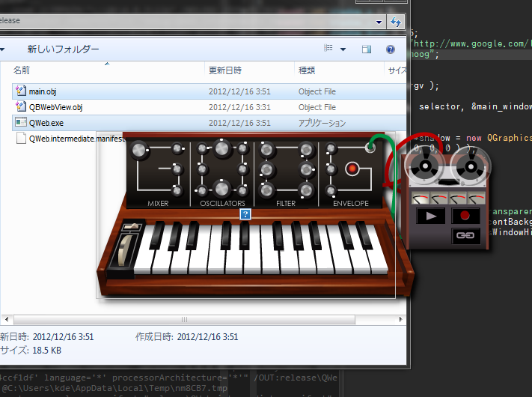Click the pitch wheel left of the keyboard
532x397 pixels.
tap(123, 249)
